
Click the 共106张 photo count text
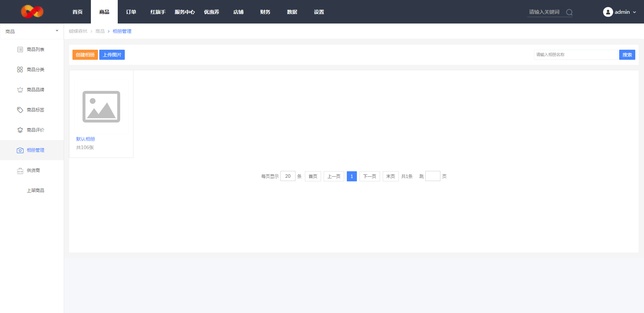(85, 147)
